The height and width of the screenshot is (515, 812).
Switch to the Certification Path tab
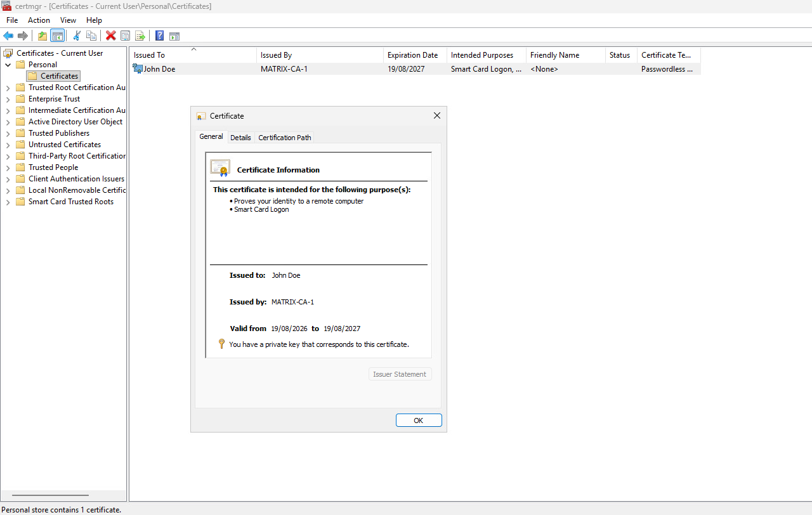(x=285, y=138)
